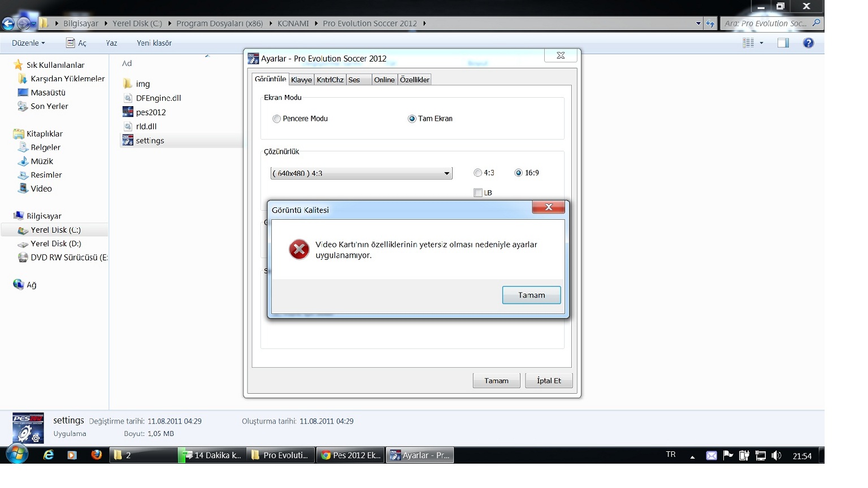Open the resolution dropdown (640x480) 4:3

tap(361, 173)
